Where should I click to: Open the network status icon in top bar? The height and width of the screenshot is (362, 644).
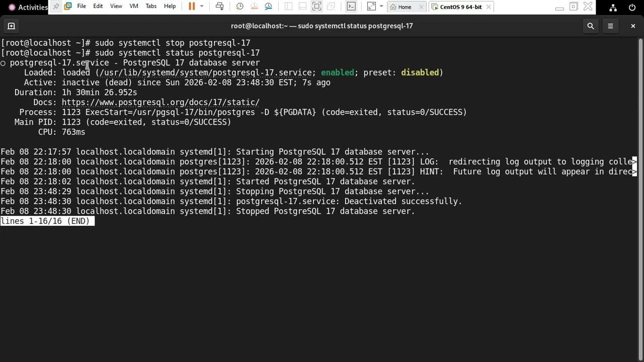click(x=613, y=7)
